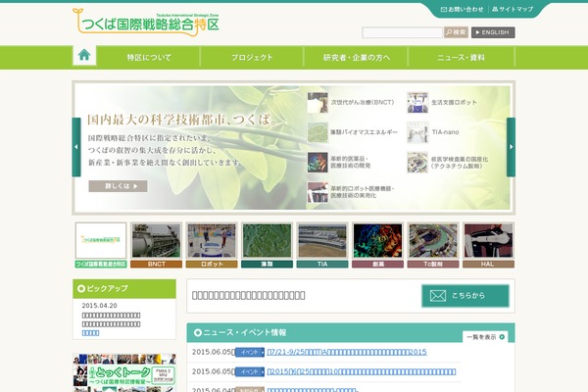Open 次世代がん治療(BNCT) banner item
This screenshot has height=392, width=588.
[x=351, y=102]
